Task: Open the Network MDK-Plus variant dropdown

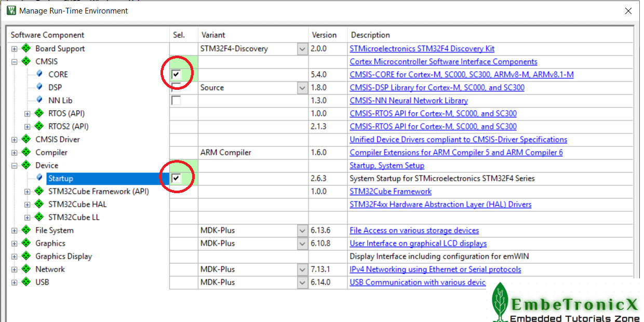Action: (x=302, y=270)
